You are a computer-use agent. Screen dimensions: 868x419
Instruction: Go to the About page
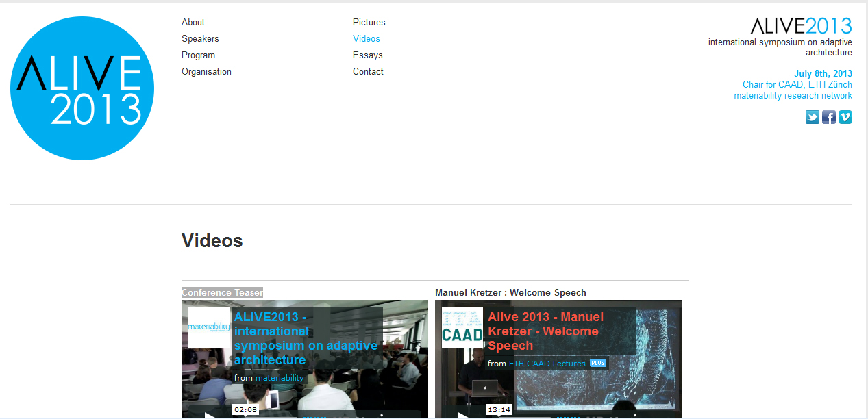tap(193, 23)
